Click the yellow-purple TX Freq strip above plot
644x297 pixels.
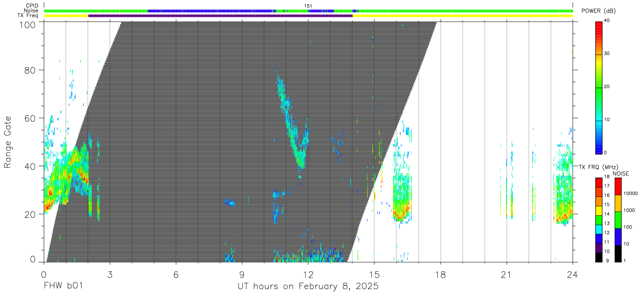click(x=308, y=16)
